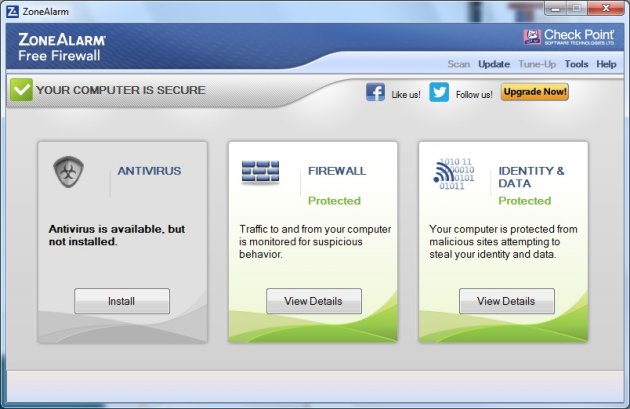View Details for Firewall
Screen dimensions: 630x409
(313, 301)
